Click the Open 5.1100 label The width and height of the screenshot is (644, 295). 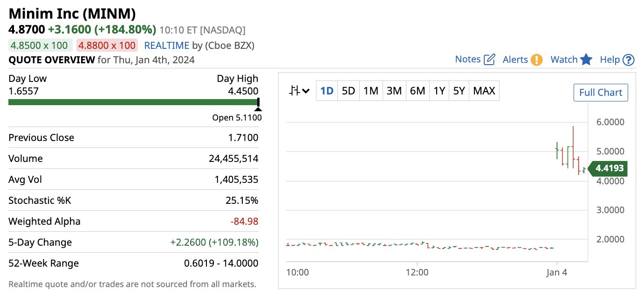[237, 118]
